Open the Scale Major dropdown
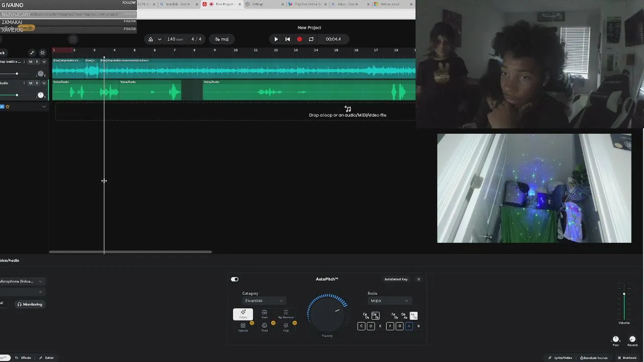 390,301
